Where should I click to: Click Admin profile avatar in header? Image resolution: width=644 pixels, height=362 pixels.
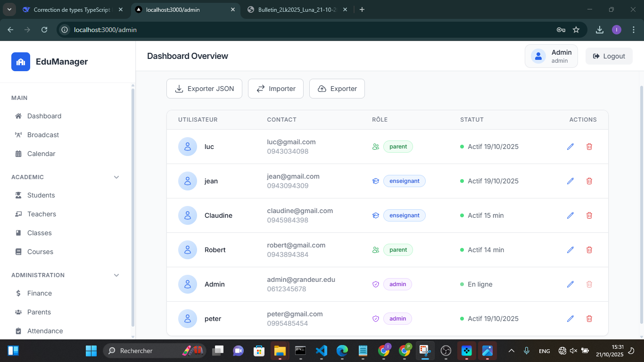538,56
